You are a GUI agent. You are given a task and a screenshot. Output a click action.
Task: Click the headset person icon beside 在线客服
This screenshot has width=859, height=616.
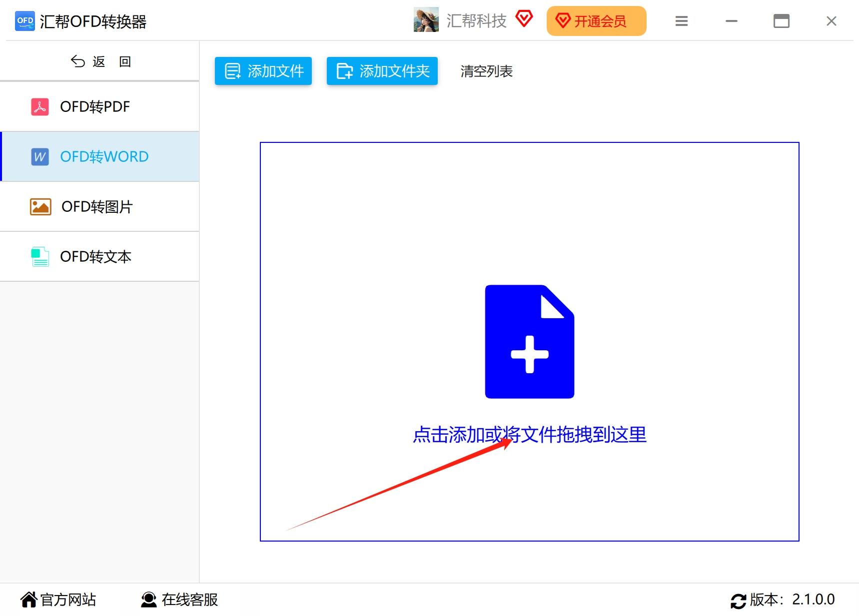click(x=147, y=600)
